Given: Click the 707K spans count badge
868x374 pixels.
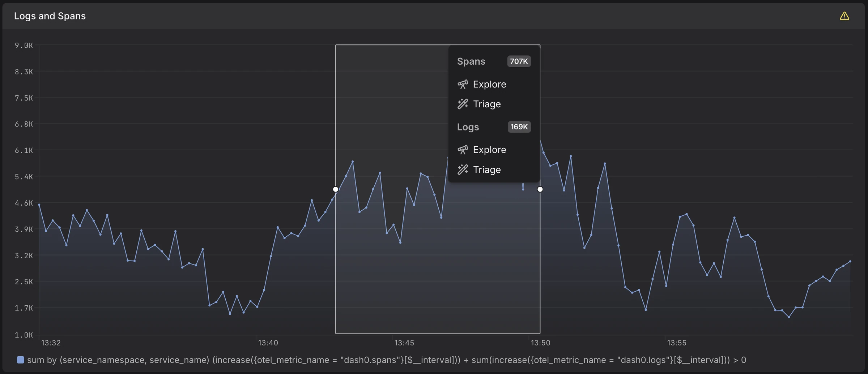Looking at the screenshot, I should (x=519, y=61).
